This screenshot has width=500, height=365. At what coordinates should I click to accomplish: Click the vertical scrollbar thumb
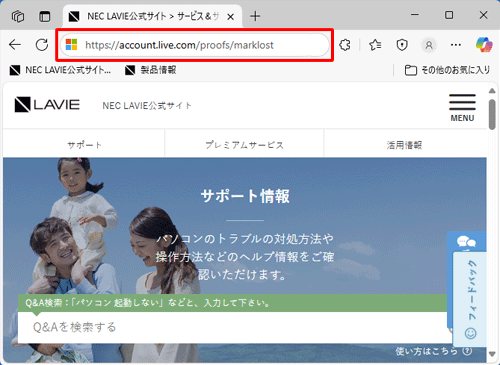(x=492, y=114)
